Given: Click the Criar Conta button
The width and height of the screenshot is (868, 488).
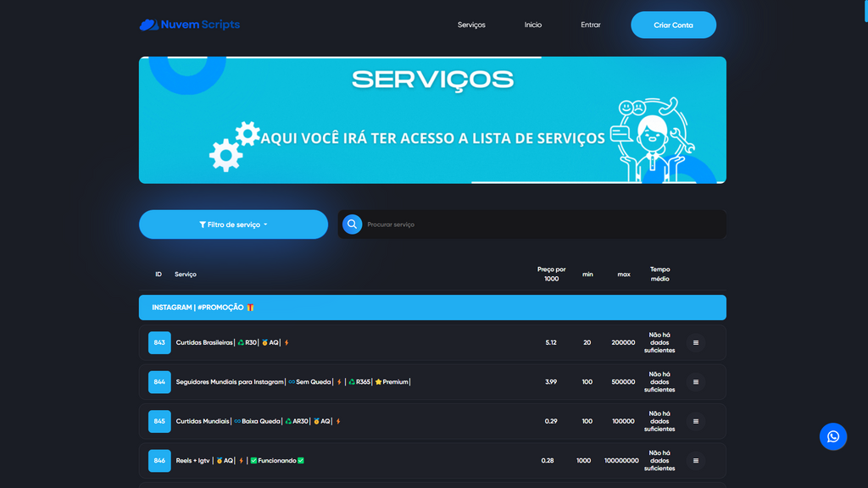Looking at the screenshot, I should click(x=673, y=25).
